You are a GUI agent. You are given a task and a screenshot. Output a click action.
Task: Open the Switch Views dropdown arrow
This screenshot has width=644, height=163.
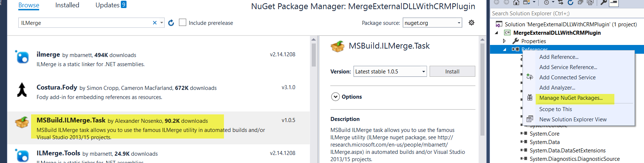534,2
